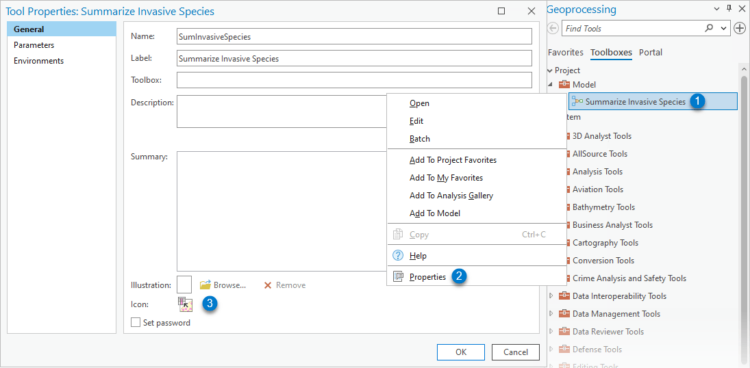Click the Help question mark icon
Image resolution: width=750 pixels, height=368 pixels.
tap(398, 256)
